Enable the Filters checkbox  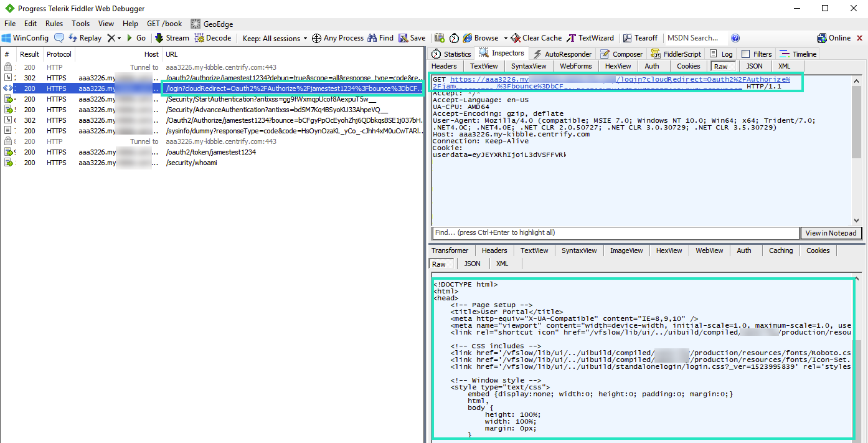(x=745, y=54)
